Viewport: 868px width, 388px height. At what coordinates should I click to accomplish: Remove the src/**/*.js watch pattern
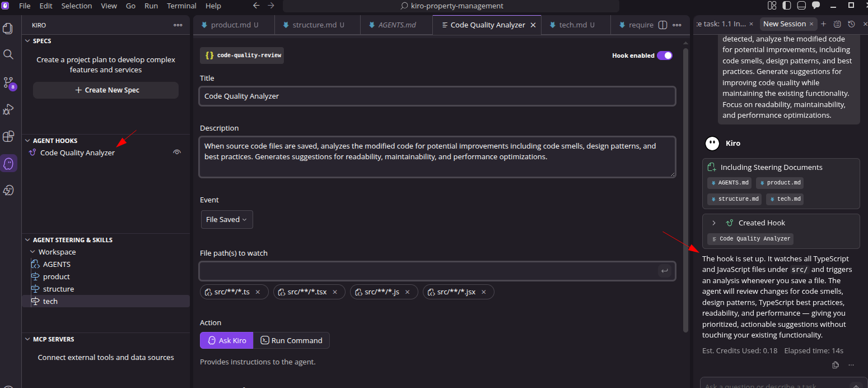tap(407, 292)
